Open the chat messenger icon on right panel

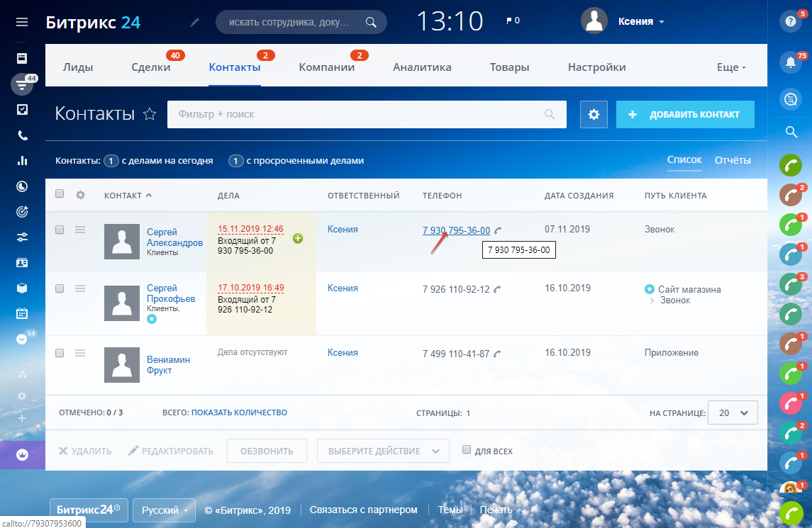(x=790, y=99)
